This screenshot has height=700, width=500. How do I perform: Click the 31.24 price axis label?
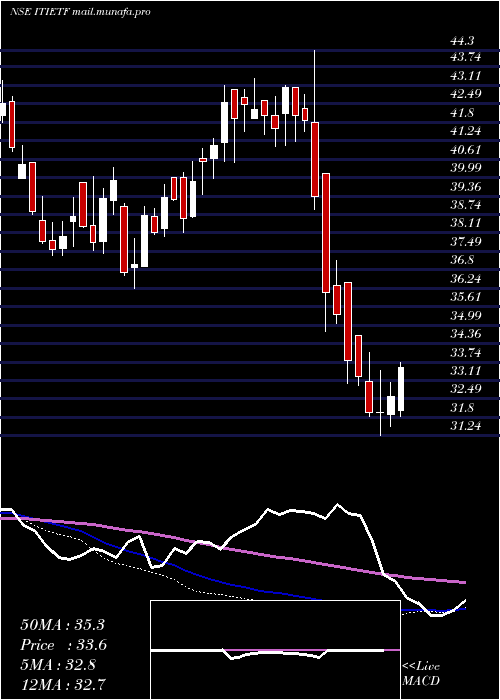466,426
